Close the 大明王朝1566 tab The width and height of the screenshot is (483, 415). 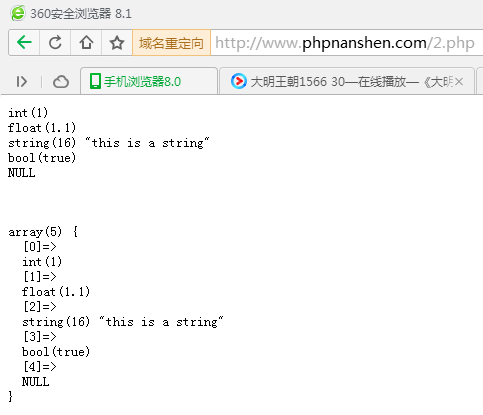tap(459, 81)
